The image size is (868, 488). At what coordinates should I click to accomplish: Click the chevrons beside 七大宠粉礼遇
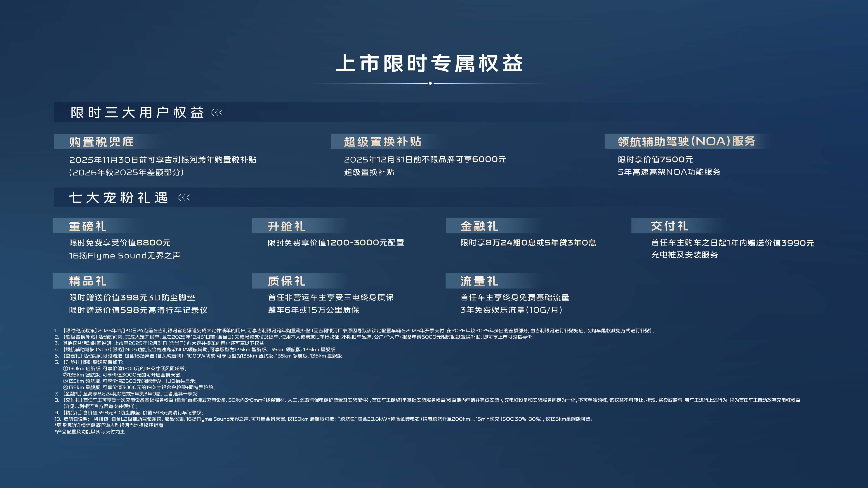184,197
